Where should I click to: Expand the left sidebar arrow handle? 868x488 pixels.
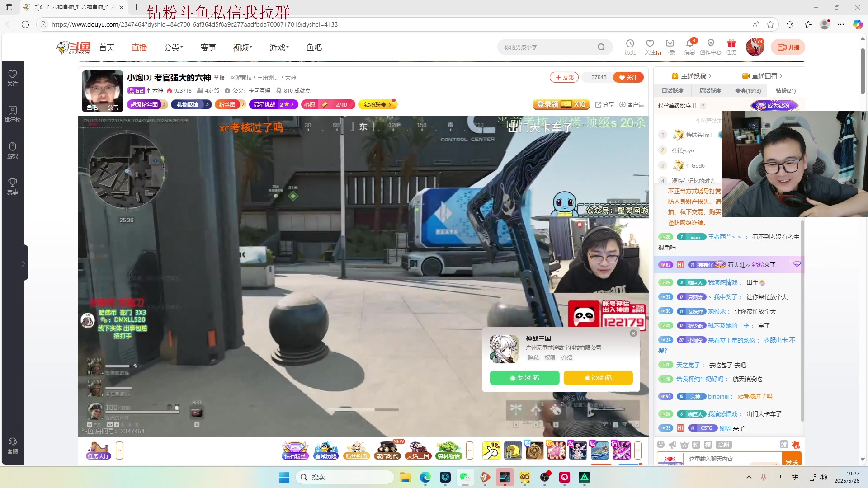(x=24, y=263)
